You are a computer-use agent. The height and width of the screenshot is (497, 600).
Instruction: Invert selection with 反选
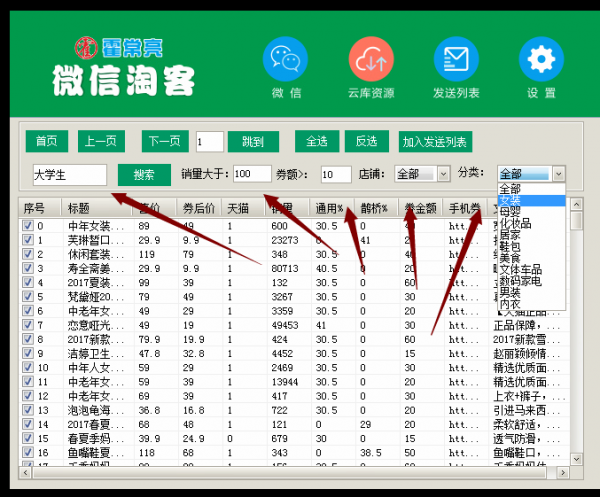click(x=367, y=141)
